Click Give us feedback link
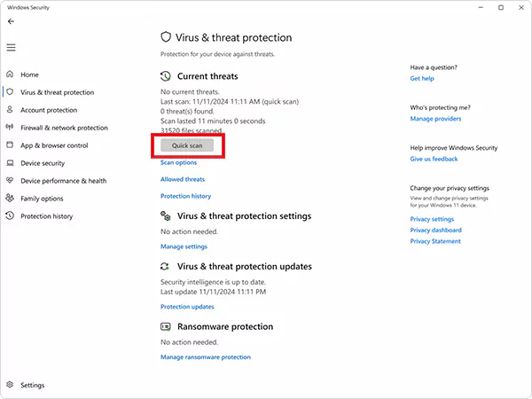 pyautogui.click(x=434, y=159)
